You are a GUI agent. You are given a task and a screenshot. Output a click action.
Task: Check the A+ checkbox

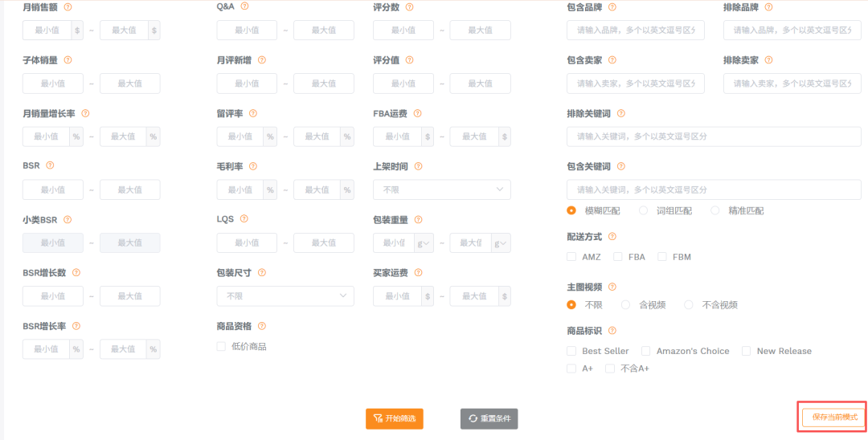point(571,369)
